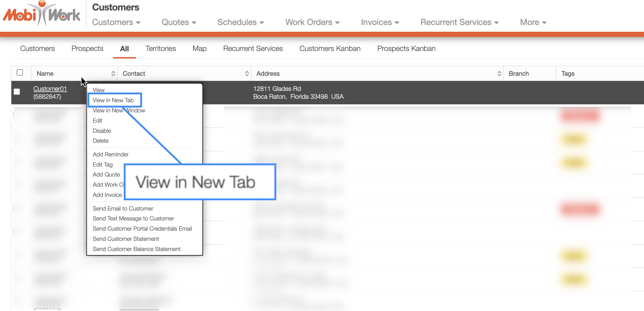Sort table by Name column arrows

coord(113,74)
